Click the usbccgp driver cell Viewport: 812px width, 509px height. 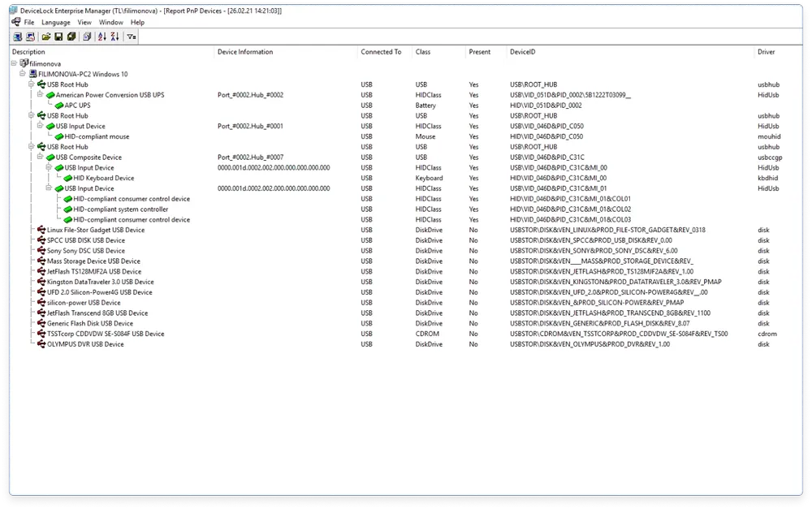pos(770,157)
